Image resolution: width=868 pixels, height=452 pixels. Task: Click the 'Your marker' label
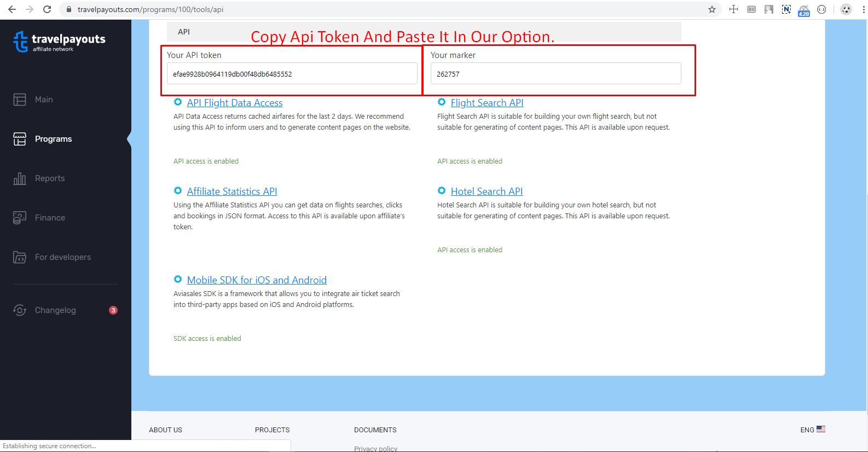click(453, 55)
